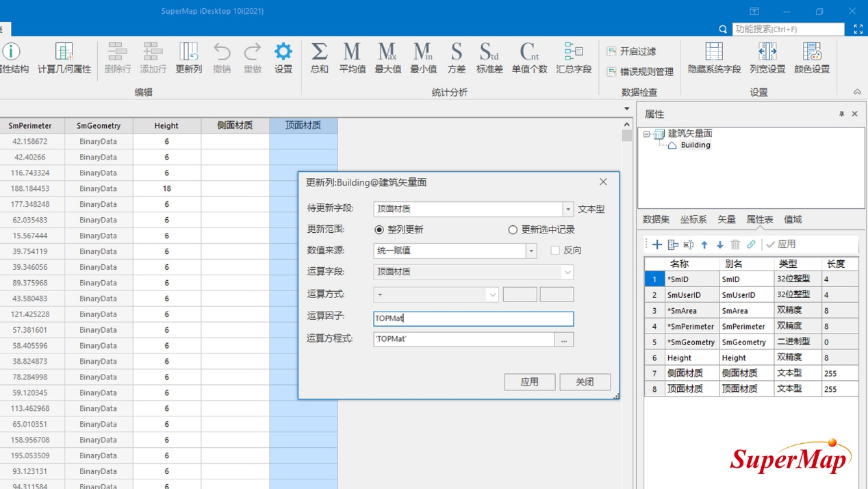Image resolution: width=868 pixels, height=489 pixels.
Task: Switch to the 坐标系 tab
Action: (x=693, y=220)
